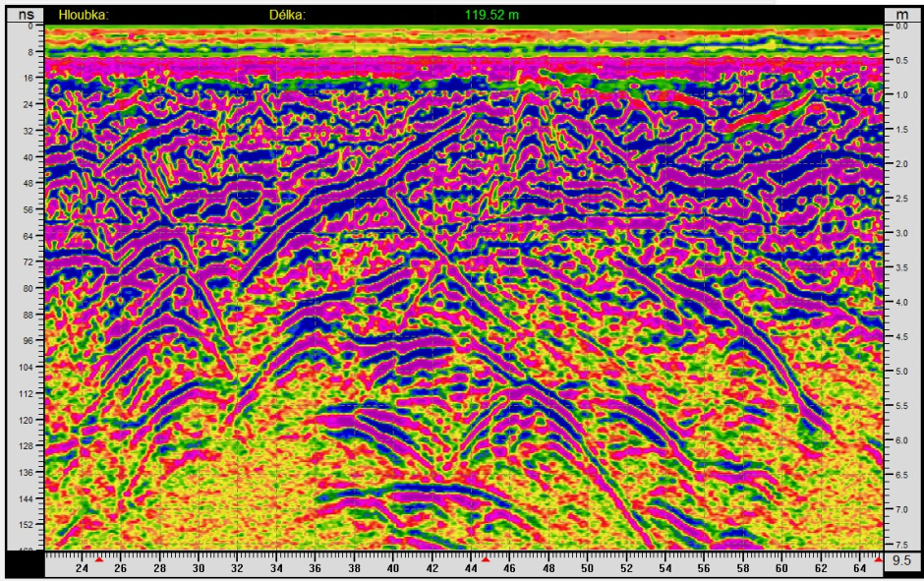
Task: Click the 7.0 label on the depth axis
Action: coord(901,509)
